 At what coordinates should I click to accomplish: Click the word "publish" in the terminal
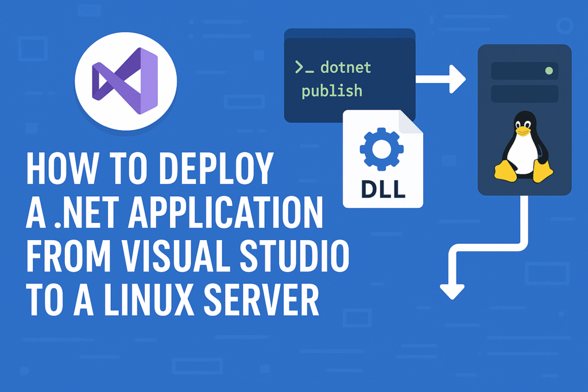[332, 91]
